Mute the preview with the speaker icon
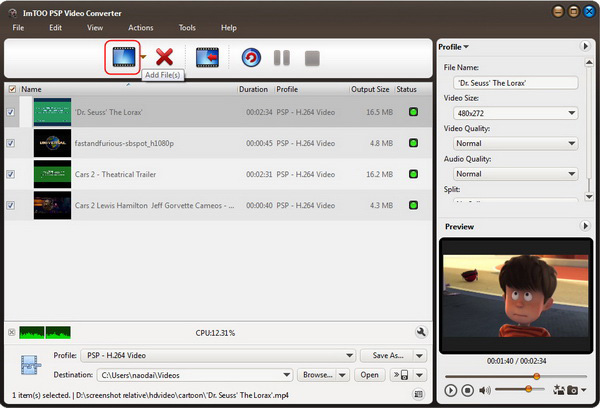 (485, 390)
